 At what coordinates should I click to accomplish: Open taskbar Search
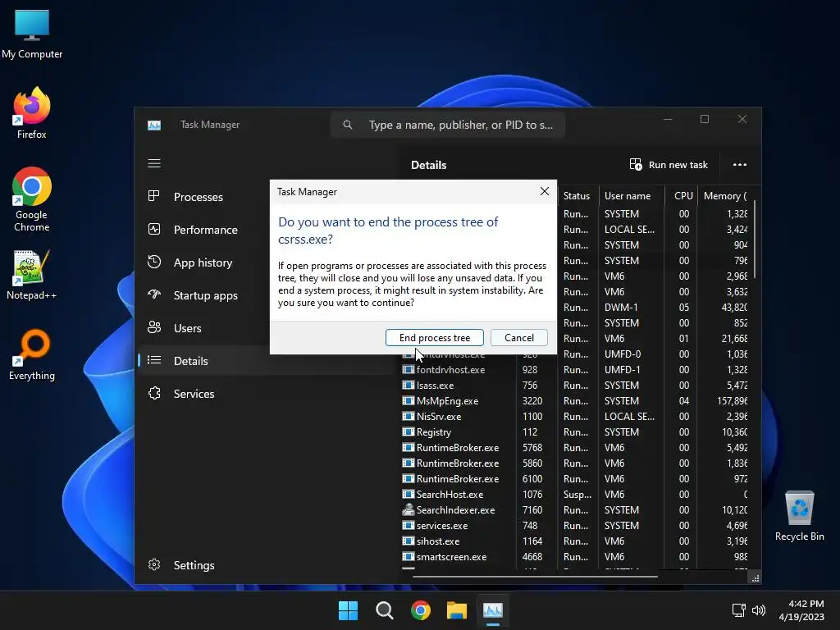[385, 610]
